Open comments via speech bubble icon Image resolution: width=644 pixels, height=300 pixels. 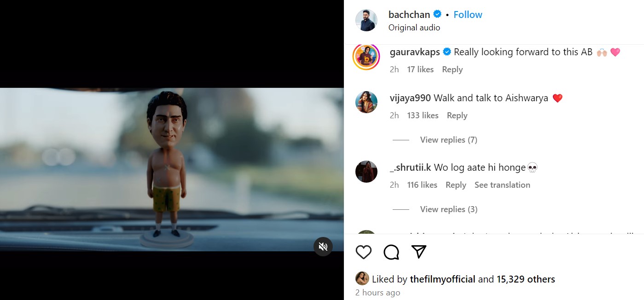coord(391,252)
